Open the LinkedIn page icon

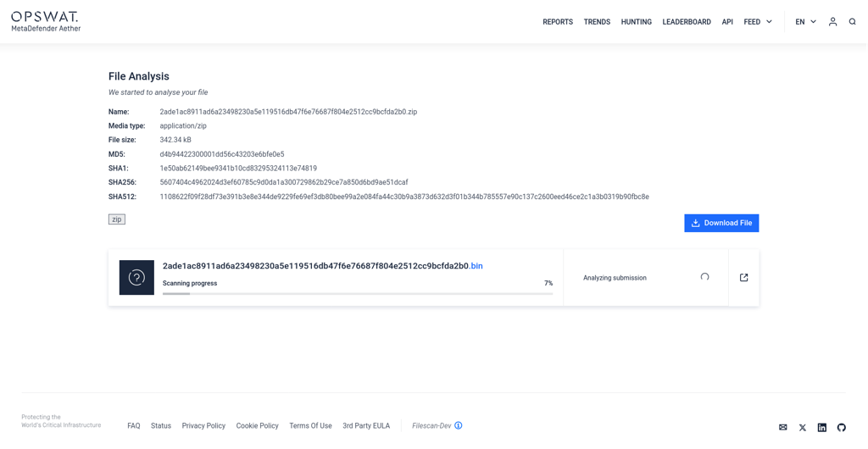822,427
